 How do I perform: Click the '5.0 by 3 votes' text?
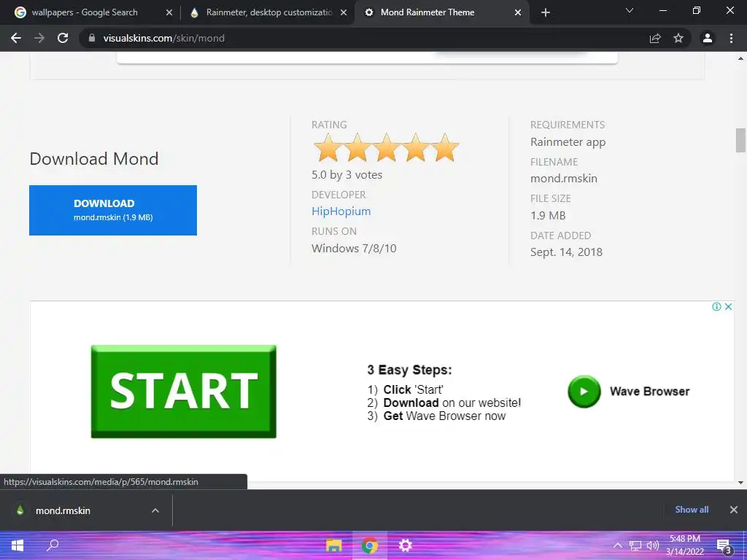coord(347,175)
